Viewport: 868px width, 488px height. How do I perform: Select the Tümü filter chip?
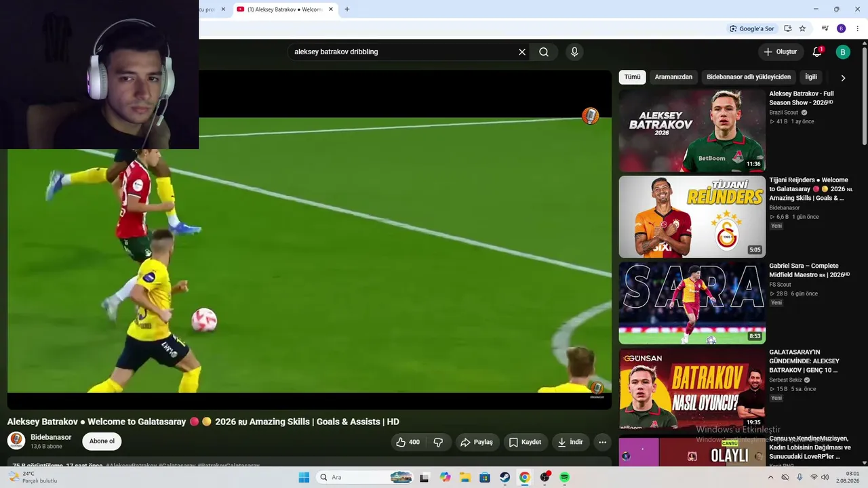pyautogui.click(x=632, y=77)
